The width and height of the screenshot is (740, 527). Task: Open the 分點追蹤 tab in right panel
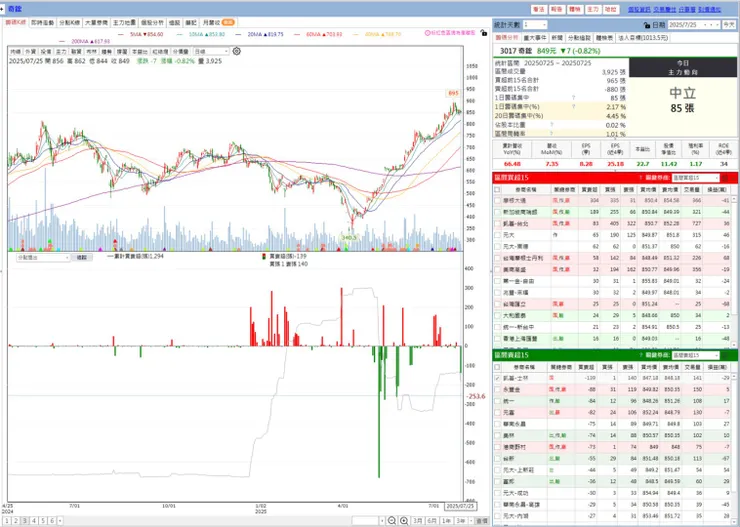tap(579, 37)
